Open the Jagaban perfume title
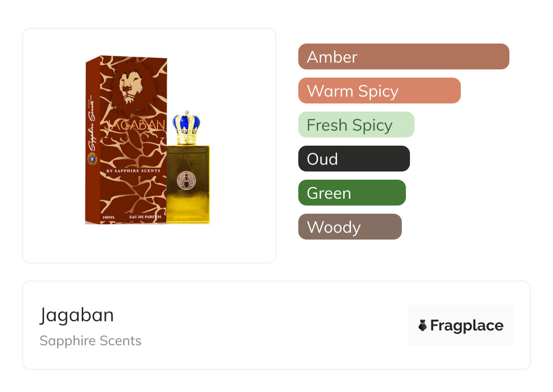 point(77,315)
